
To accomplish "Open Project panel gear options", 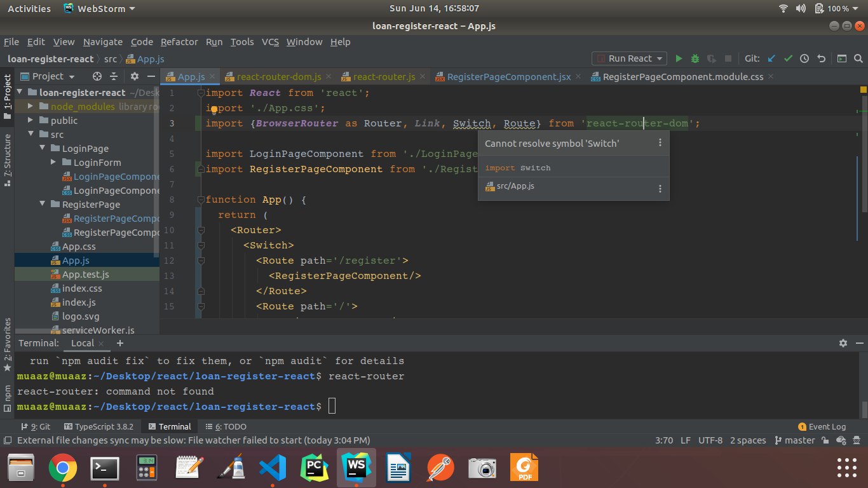I will coord(134,76).
